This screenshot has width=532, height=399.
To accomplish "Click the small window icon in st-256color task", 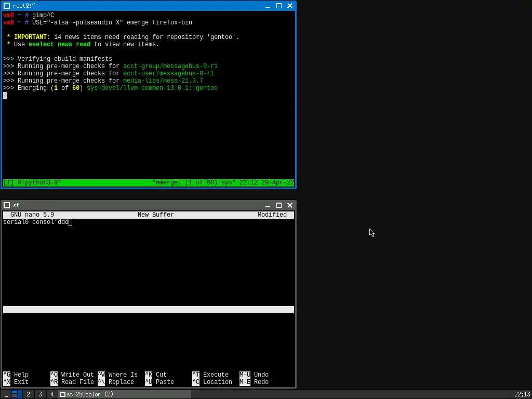I will pos(62,394).
